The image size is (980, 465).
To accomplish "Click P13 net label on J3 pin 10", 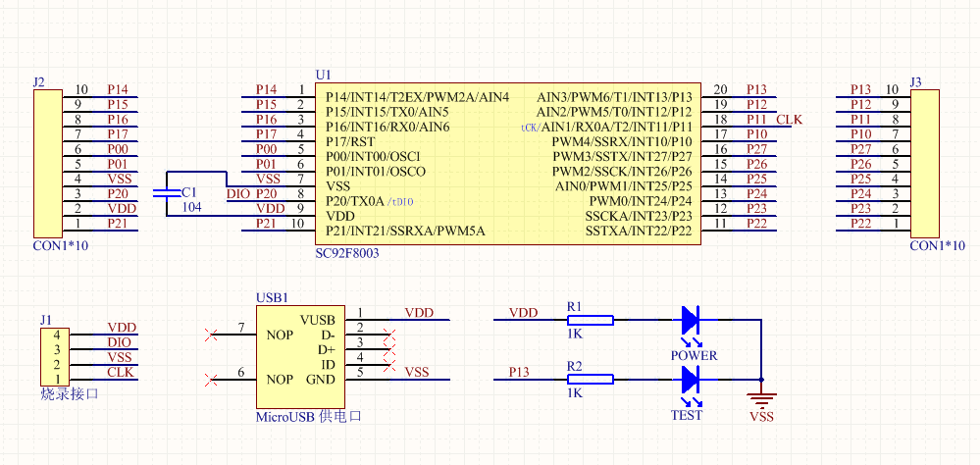I will 860,89.
